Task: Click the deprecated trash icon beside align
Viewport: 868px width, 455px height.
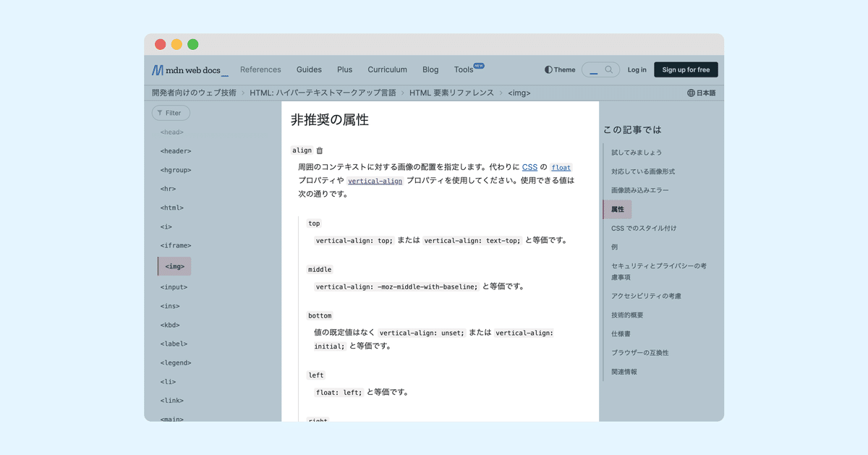Action: click(x=319, y=150)
